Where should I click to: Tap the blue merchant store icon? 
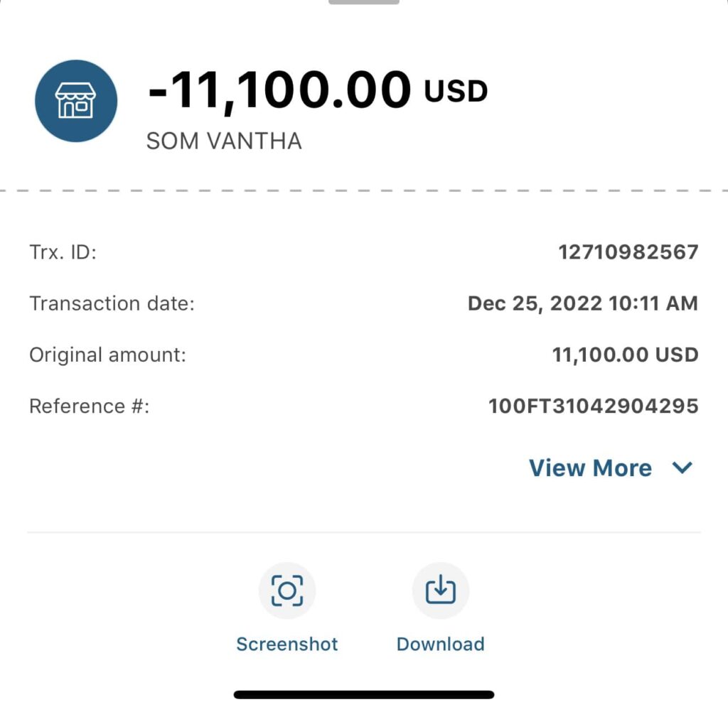tap(76, 100)
